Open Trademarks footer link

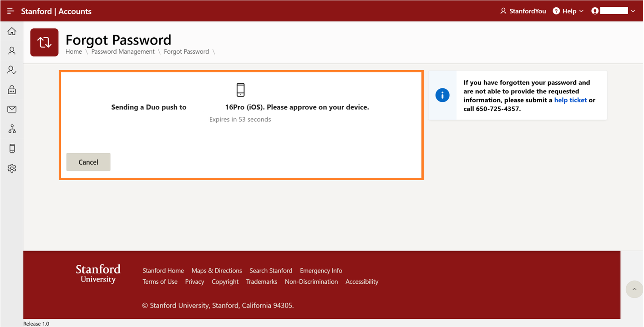tap(262, 282)
